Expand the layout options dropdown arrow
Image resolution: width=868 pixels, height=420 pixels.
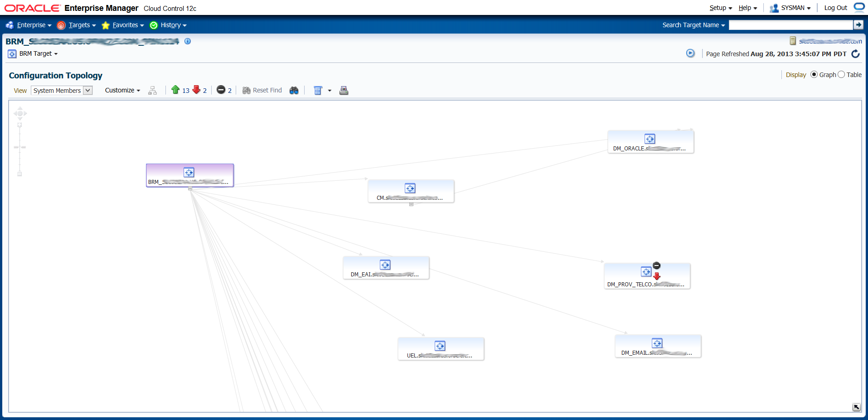point(330,91)
